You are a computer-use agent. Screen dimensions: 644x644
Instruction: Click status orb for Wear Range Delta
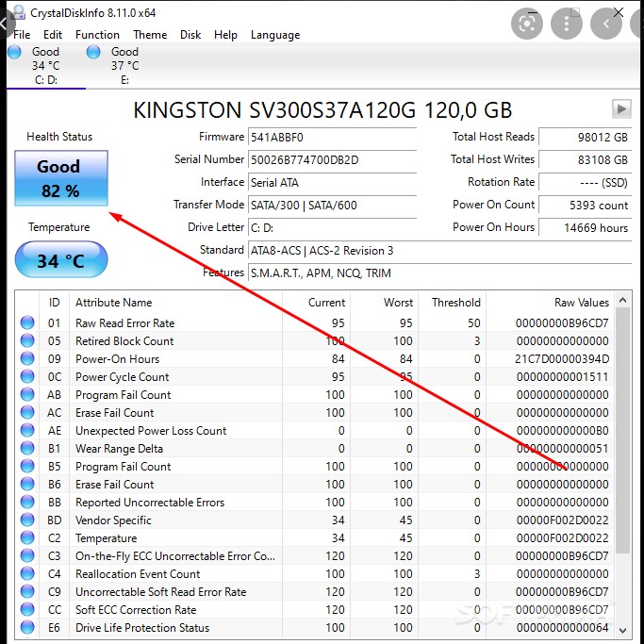27,448
